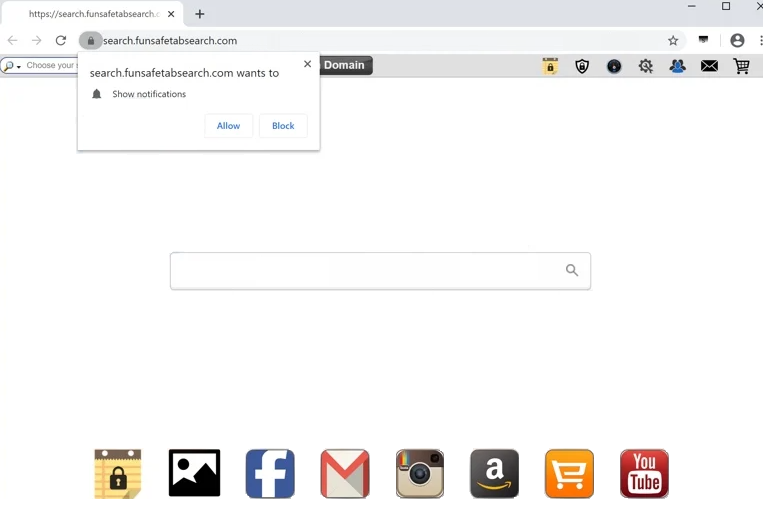The height and width of the screenshot is (506, 767).
Task: Click the browser forward arrow
Action: (x=37, y=41)
